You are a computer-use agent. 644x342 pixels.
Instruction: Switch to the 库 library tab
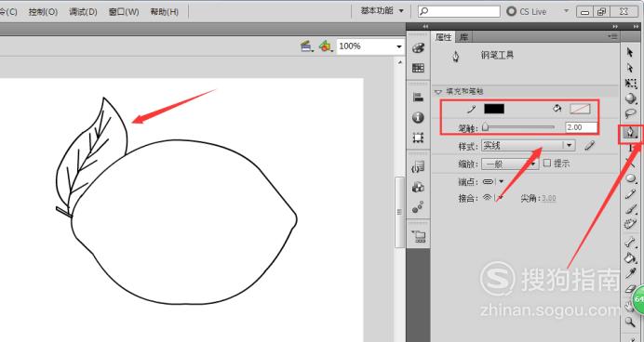pyautogui.click(x=463, y=37)
